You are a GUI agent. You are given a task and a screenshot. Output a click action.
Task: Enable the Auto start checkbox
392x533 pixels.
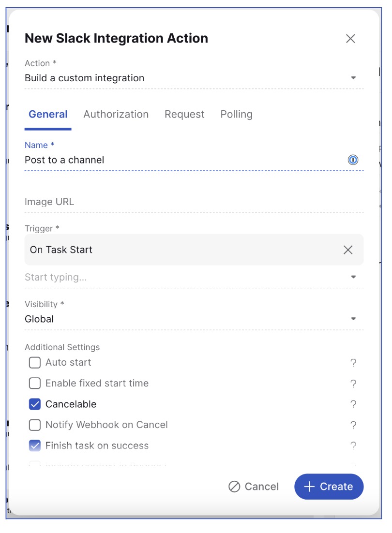35,363
